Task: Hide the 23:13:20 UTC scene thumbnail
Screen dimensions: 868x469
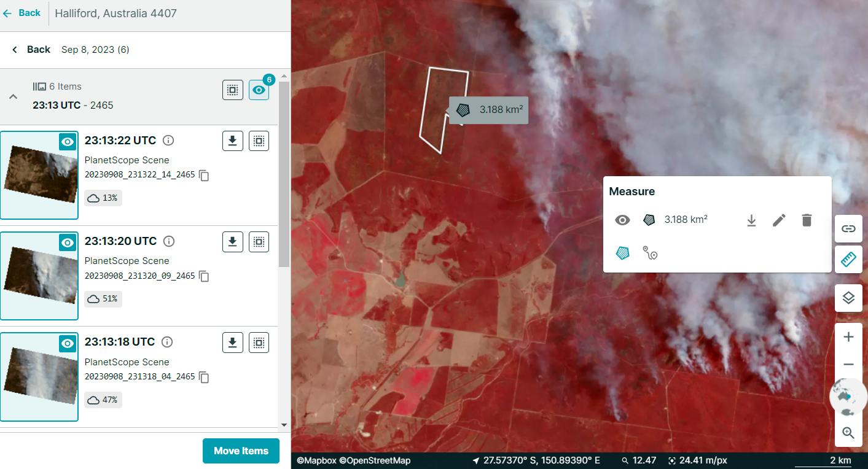Action: click(68, 242)
